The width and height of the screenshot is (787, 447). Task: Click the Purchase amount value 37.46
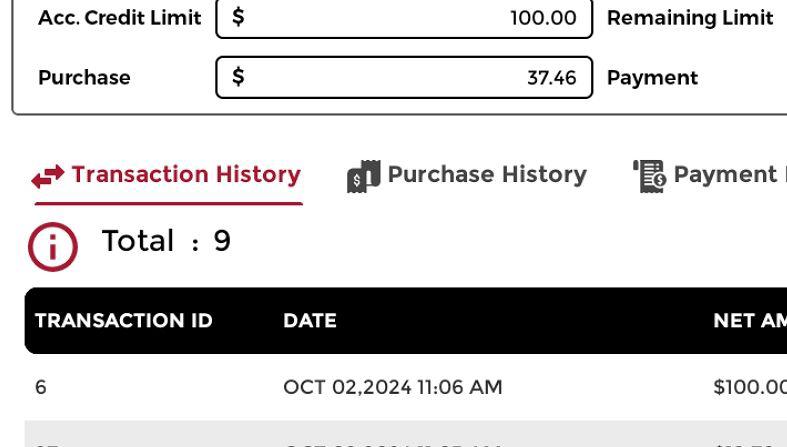(551, 78)
